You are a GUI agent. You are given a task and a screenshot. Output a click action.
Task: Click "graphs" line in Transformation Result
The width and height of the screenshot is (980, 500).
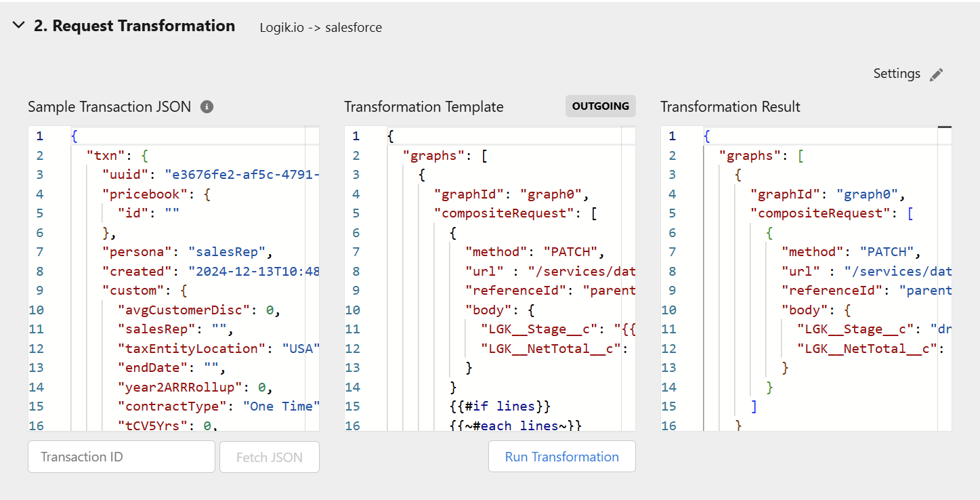point(761,155)
